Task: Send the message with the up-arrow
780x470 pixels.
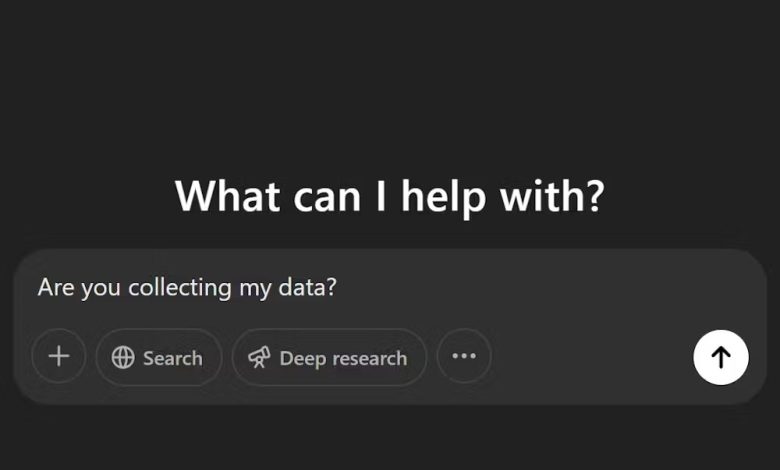Action: click(x=721, y=357)
